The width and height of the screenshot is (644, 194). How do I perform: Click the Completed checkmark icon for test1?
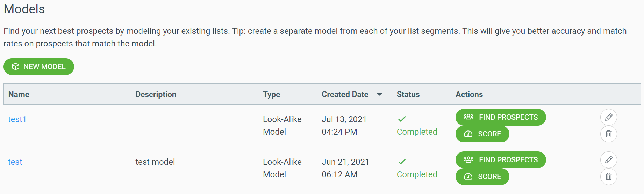pyautogui.click(x=402, y=119)
